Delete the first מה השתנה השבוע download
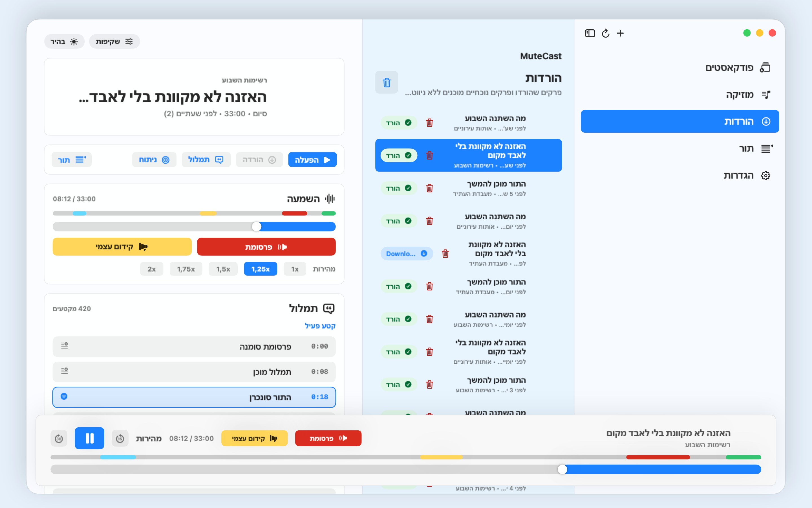This screenshot has width=812, height=508. click(429, 123)
